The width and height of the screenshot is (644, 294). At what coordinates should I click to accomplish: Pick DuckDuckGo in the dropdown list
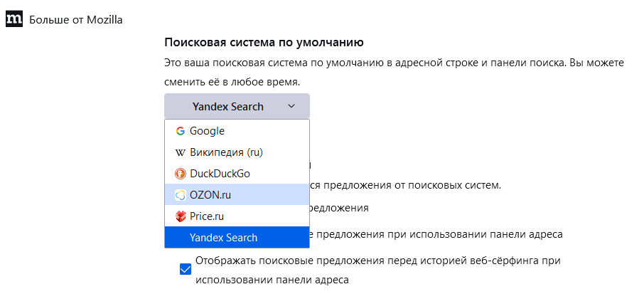click(237, 174)
